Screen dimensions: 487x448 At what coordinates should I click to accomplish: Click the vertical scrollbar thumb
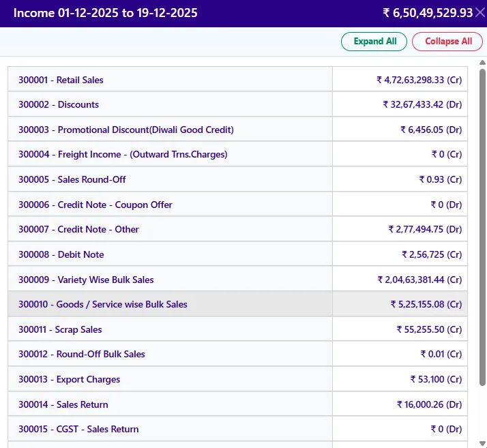point(482,227)
